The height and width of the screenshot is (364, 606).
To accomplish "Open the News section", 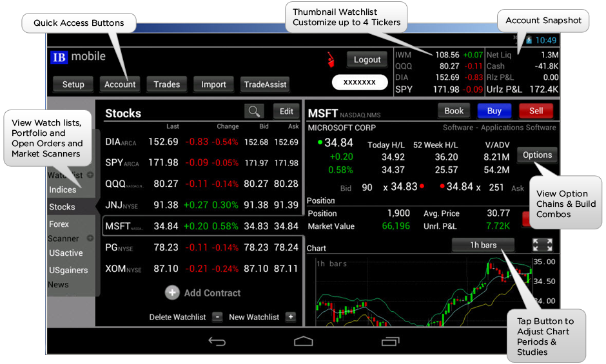I will pyautogui.click(x=59, y=285).
